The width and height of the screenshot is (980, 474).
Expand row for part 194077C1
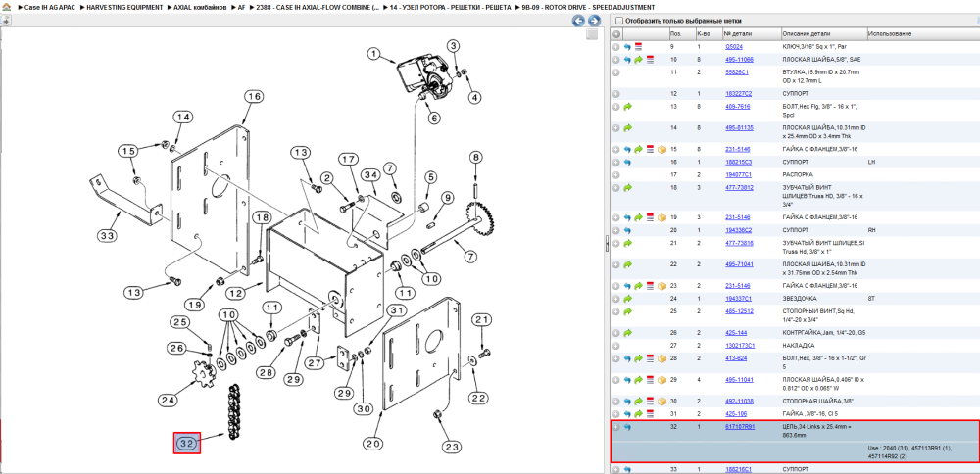616,175
